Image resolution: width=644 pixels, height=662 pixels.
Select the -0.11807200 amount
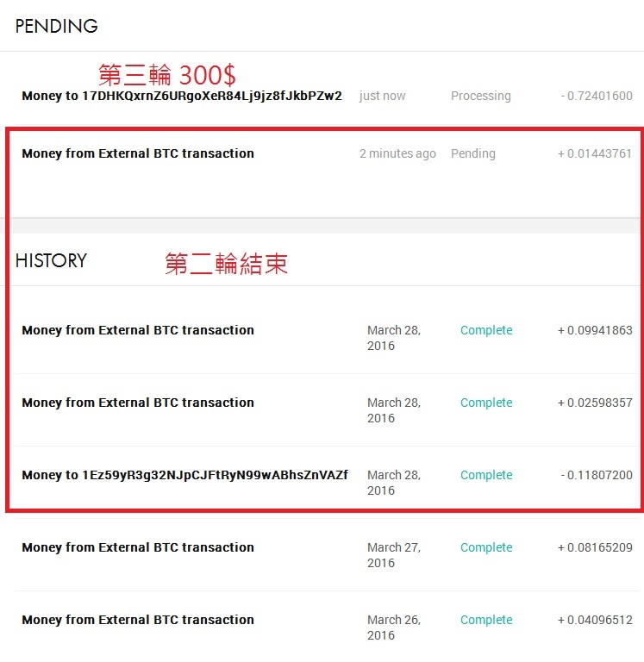pos(597,475)
